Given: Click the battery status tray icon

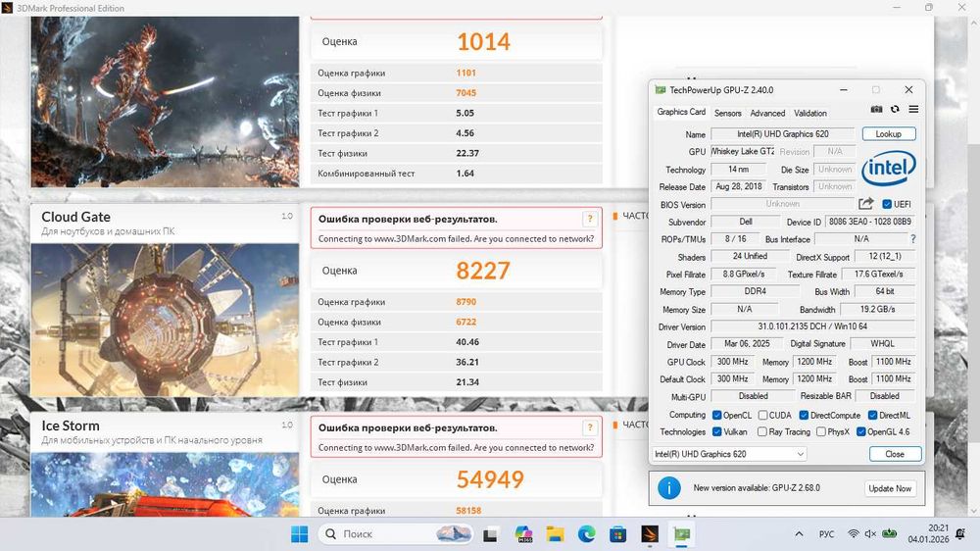Looking at the screenshot, I should click(x=890, y=534).
